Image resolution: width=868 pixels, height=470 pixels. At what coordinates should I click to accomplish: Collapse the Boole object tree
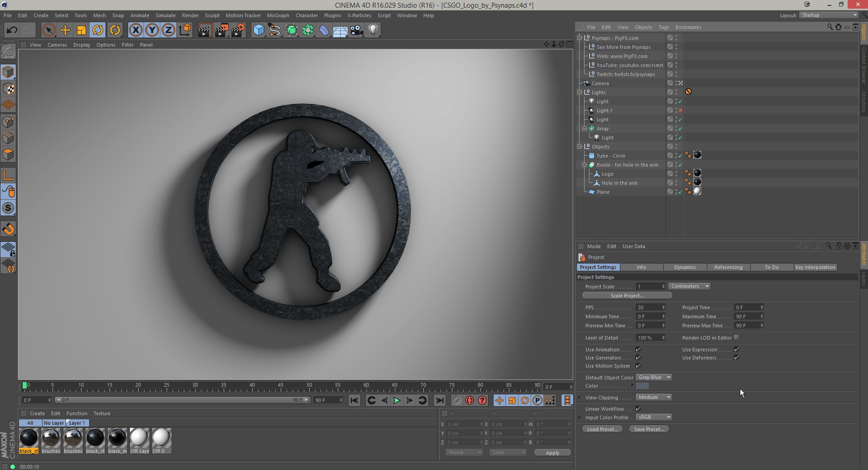(585, 165)
